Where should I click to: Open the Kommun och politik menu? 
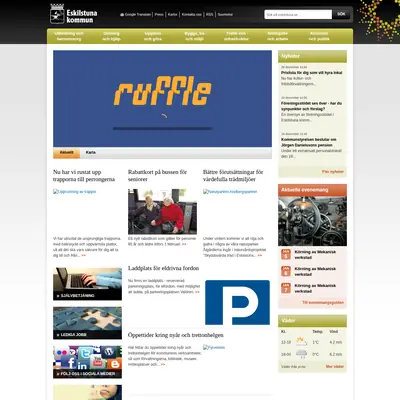[319, 36]
